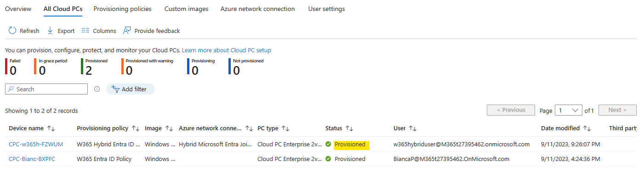Open CPC-w365h-FZWUM device link
This screenshot has width=644, height=172.
(x=36, y=144)
